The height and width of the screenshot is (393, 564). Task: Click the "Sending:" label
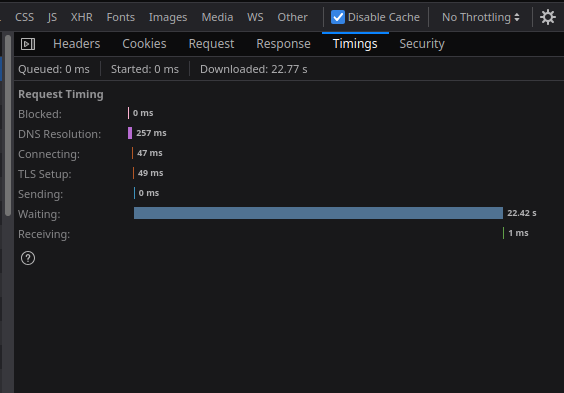click(x=41, y=194)
